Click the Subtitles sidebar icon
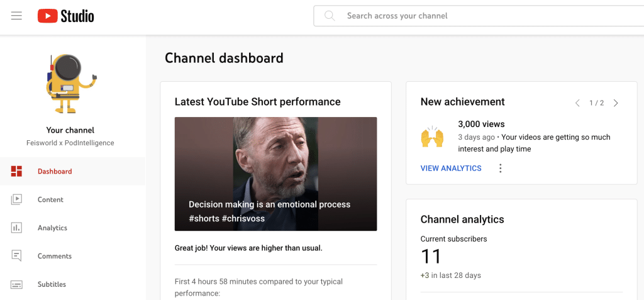644x300 pixels. [x=16, y=284]
